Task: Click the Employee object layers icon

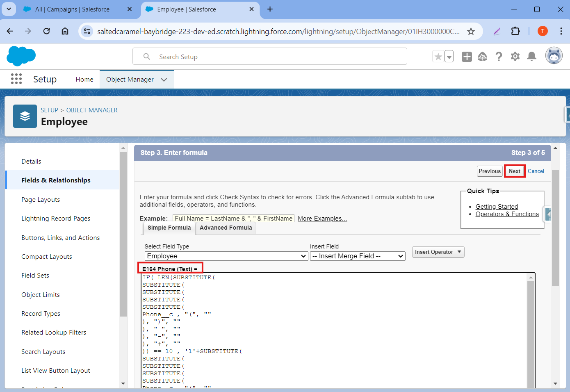Action: [25, 116]
